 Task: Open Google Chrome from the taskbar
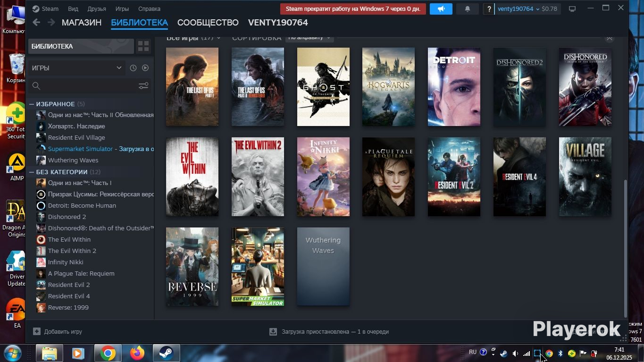point(108,353)
